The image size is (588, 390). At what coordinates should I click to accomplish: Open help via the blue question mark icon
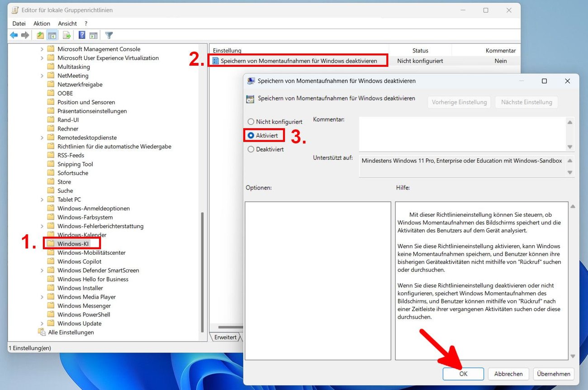click(82, 35)
